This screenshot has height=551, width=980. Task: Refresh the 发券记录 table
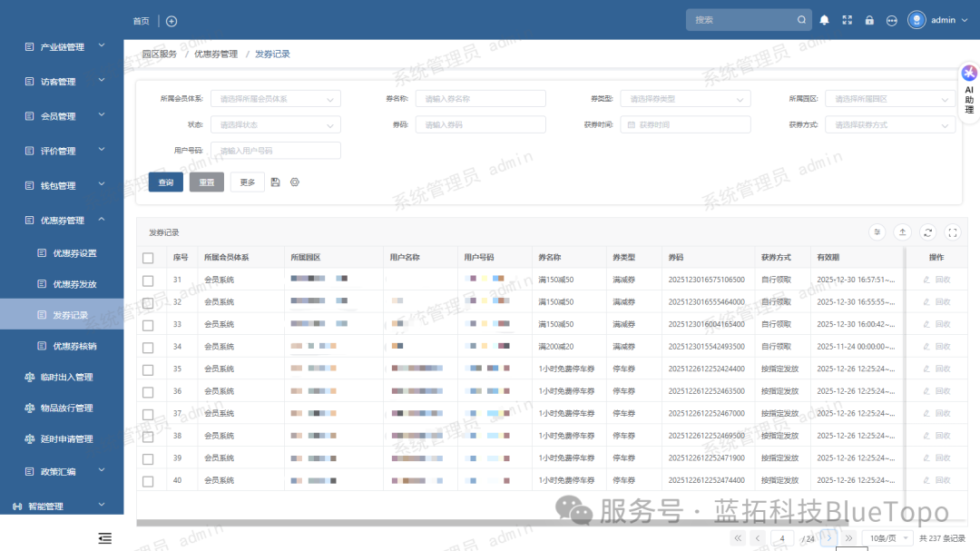point(928,232)
